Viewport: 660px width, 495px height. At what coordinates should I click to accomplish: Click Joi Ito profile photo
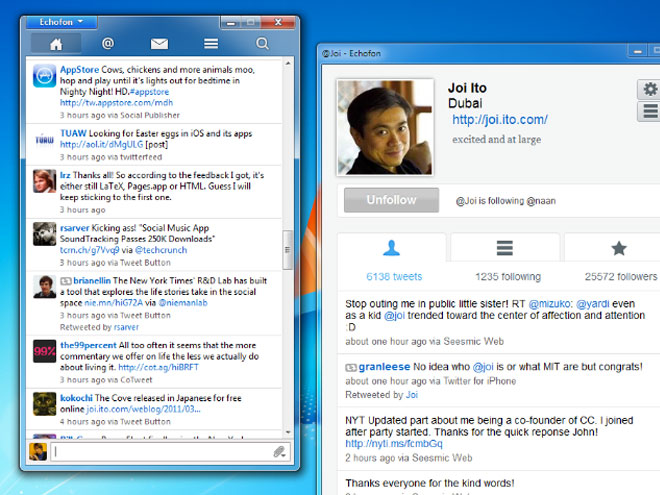click(385, 127)
